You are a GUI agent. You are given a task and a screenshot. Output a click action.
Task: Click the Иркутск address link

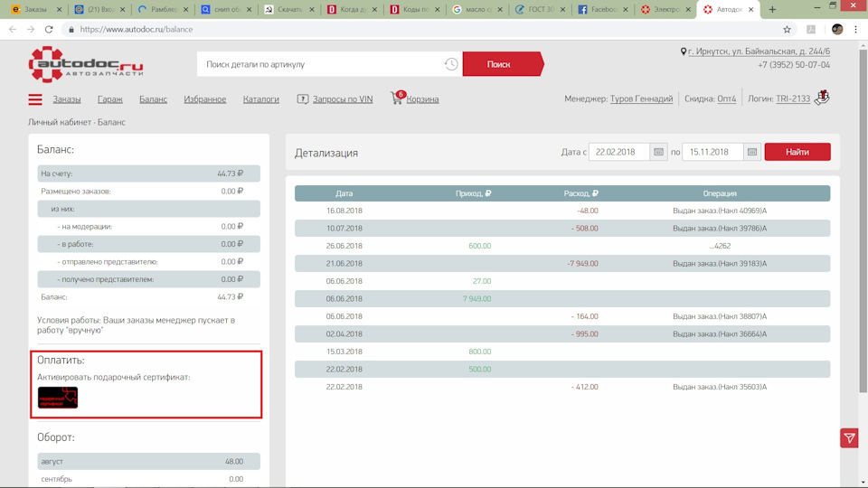point(758,52)
